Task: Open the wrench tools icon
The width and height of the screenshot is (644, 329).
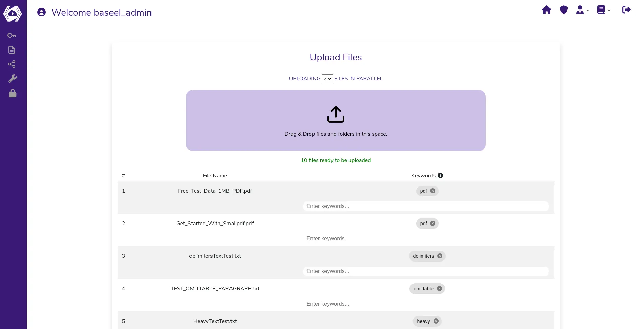Action: (13, 79)
